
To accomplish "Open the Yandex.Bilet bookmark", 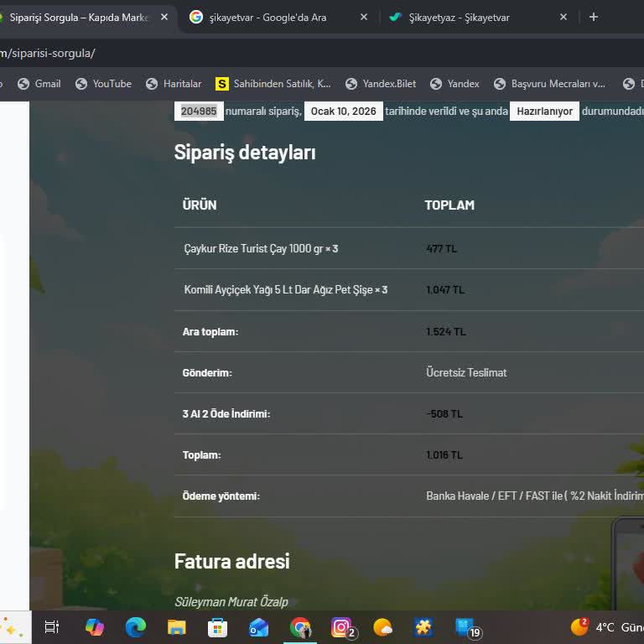I will [x=382, y=84].
